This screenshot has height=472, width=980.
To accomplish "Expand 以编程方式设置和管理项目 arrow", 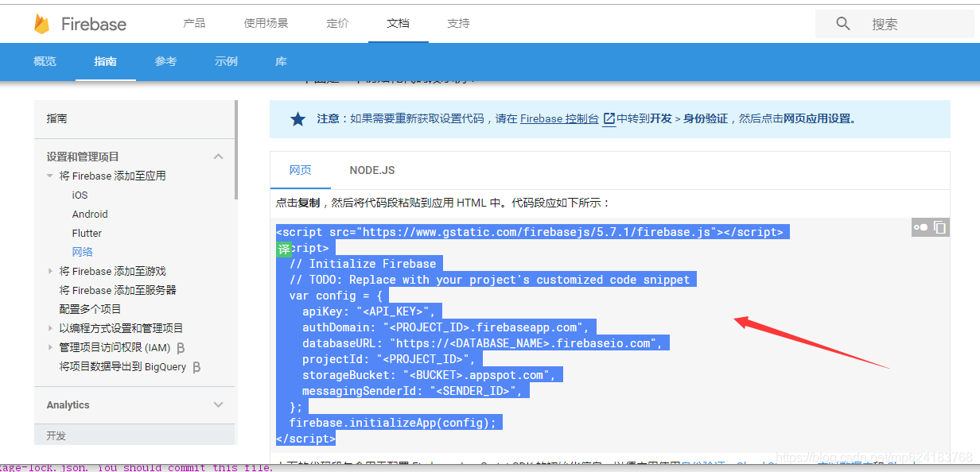I will tap(50, 328).
